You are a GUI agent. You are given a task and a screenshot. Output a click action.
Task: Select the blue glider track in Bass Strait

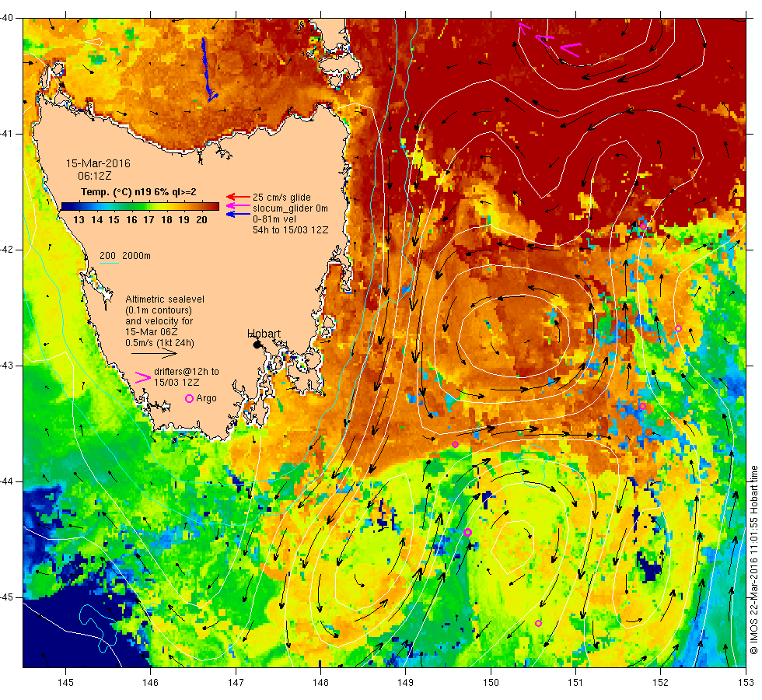pos(208,69)
